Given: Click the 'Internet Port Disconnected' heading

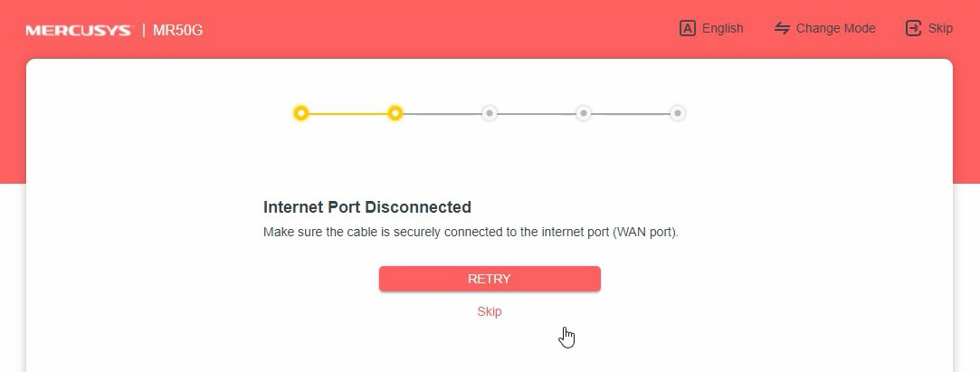Looking at the screenshot, I should 367,207.
